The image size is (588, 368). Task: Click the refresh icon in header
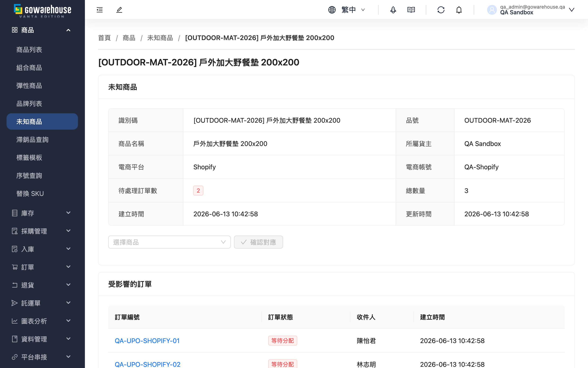[441, 10]
